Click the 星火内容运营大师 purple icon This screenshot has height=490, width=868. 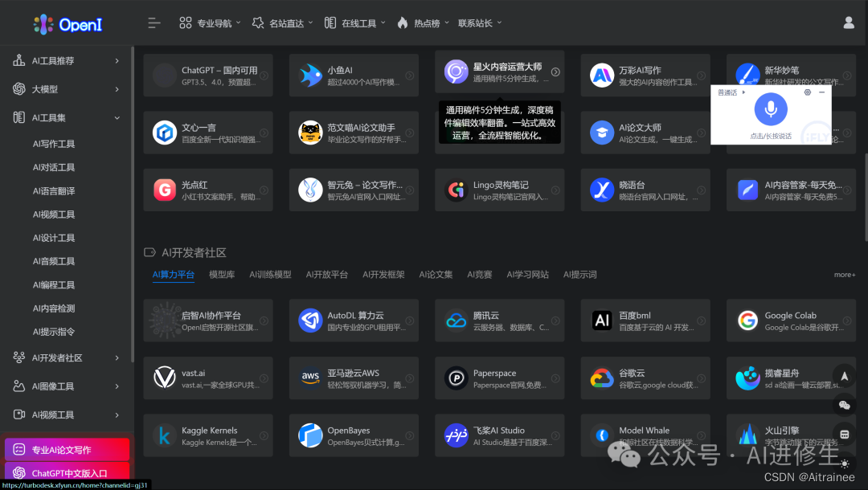tap(457, 72)
